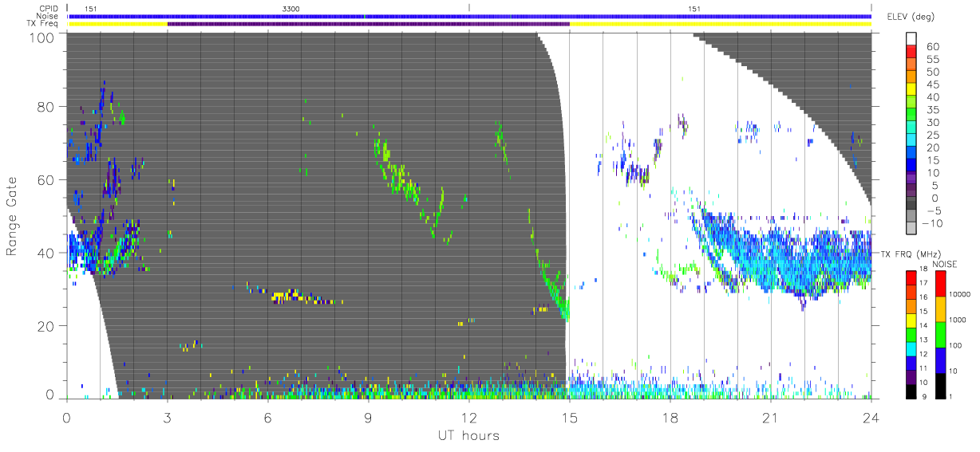This screenshot has width=980, height=452.
Task: Click the 40 tick label on Range Gate axis
Action: click(x=46, y=254)
